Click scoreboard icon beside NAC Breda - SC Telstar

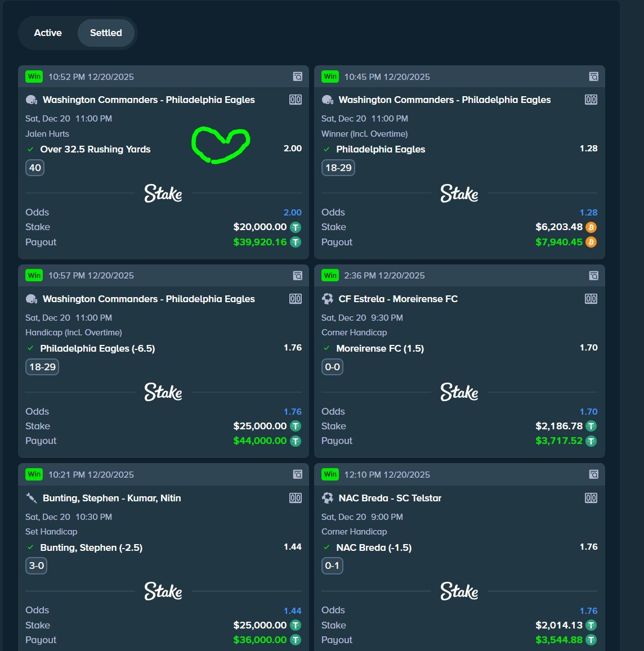tap(591, 498)
